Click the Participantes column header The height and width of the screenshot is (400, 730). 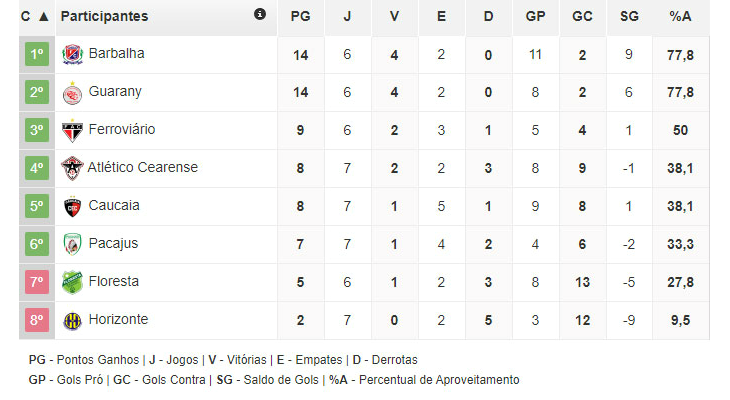coord(104,16)
